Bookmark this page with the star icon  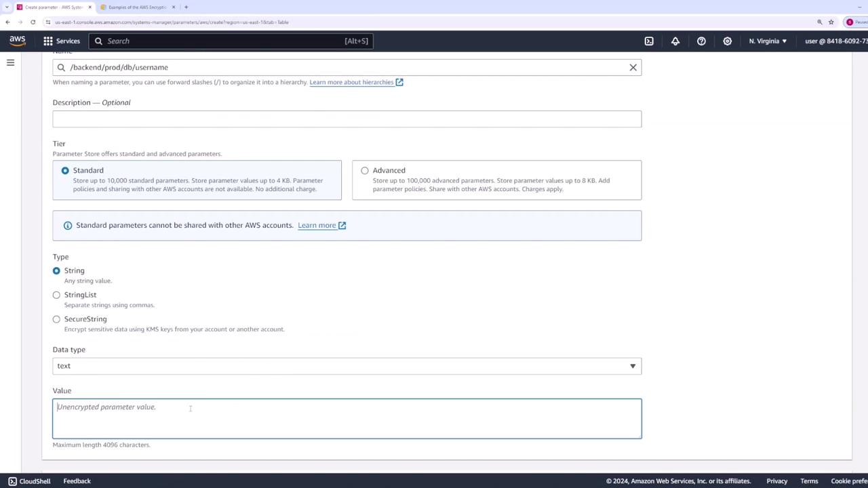click(831, 22)
